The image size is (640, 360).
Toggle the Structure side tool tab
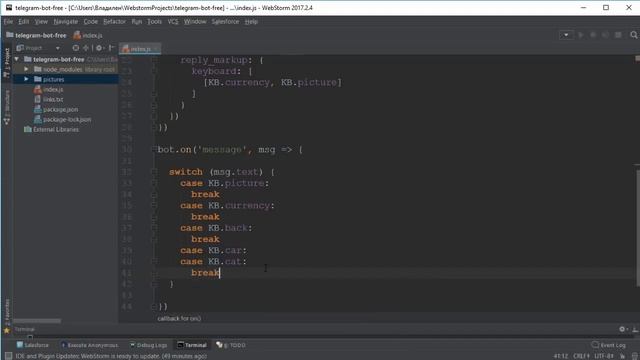[7, 107]
